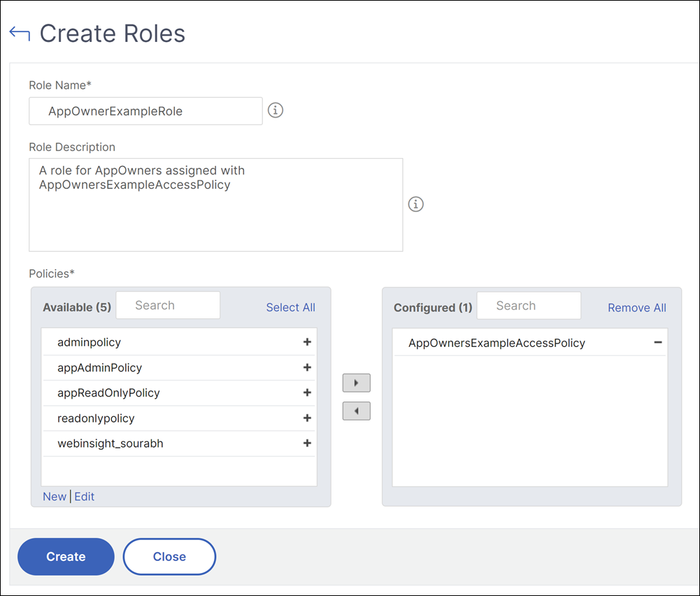Click the Edit policy link
This screenshot has height=596, width=700.
point(85,497)
